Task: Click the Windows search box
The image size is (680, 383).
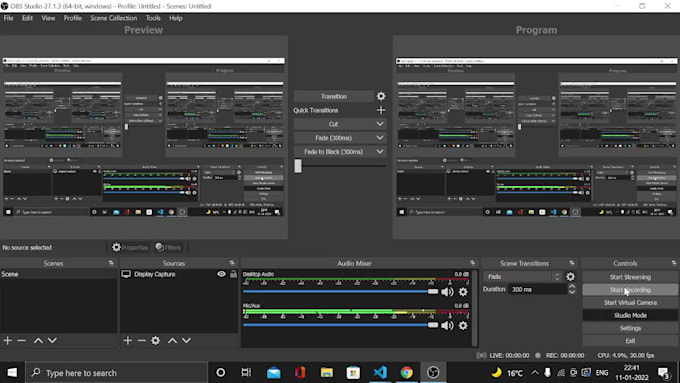Action: [x=117, y=373]
